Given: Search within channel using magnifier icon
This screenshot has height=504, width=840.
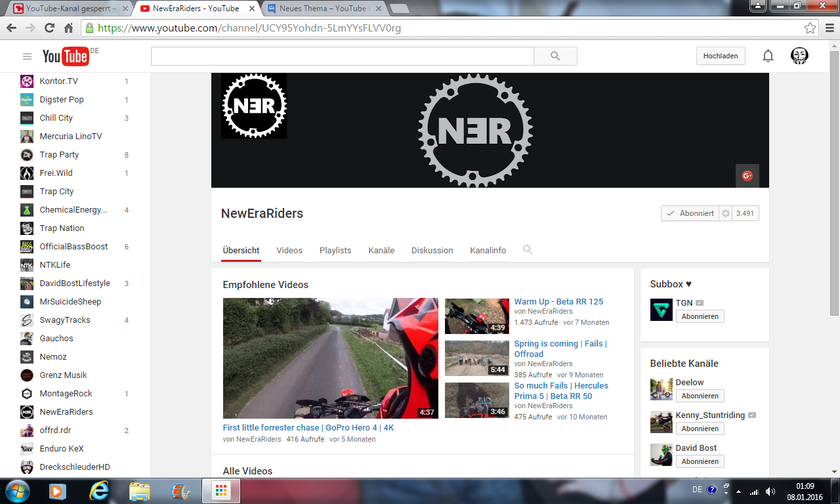Looking at the screenshot, I should pyautogui.click(x=528, y=250).
